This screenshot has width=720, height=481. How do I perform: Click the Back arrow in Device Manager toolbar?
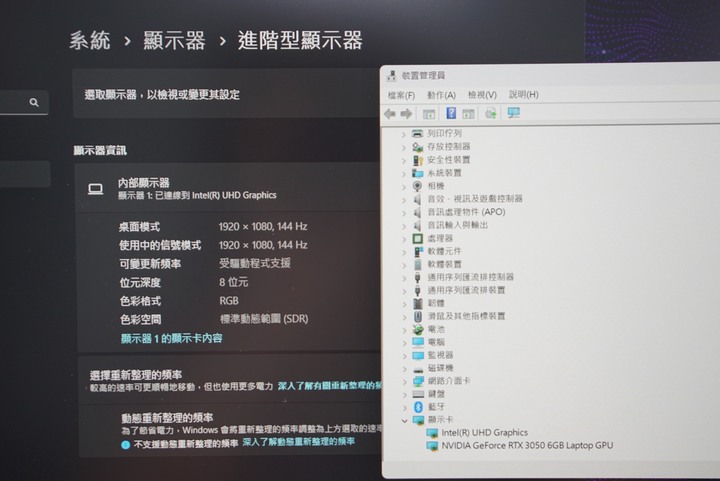[390, 113]
